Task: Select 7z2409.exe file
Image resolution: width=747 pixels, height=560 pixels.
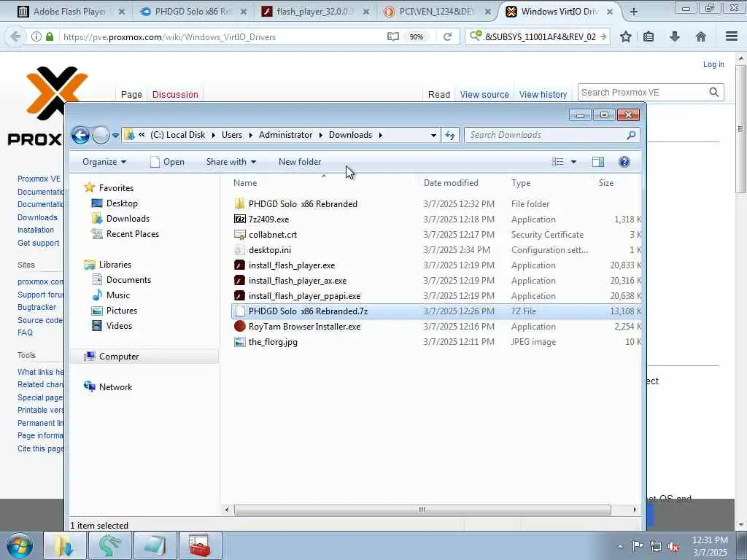Action: [268, 219]
